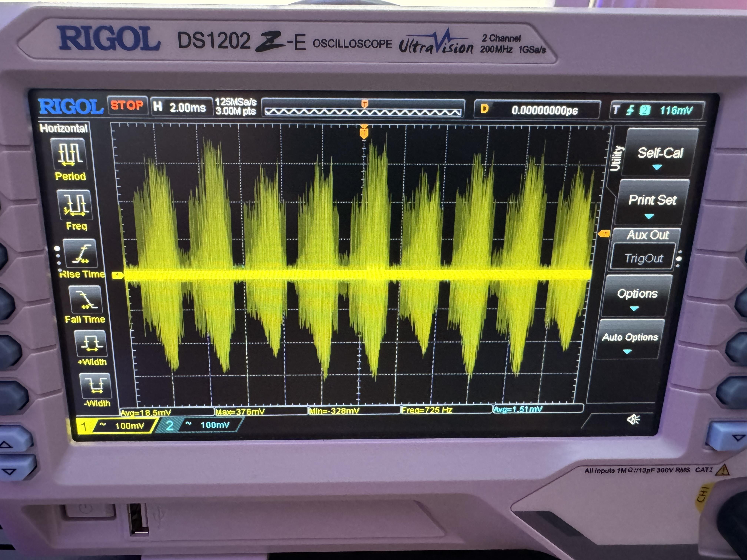Click the waveform memory position bar
Screen dimensions: 747x560
363,112
